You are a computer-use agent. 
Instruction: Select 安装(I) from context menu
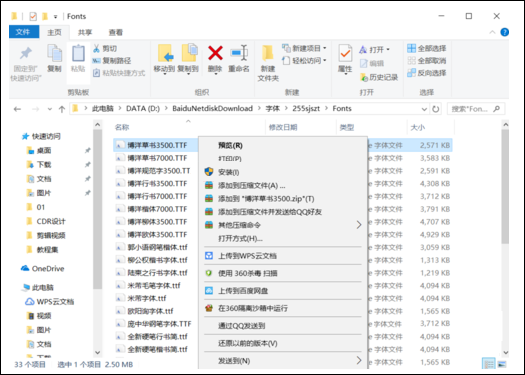229,172
